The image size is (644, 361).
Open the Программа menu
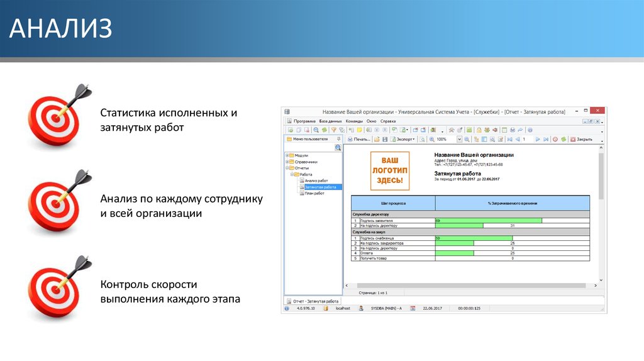304,121
